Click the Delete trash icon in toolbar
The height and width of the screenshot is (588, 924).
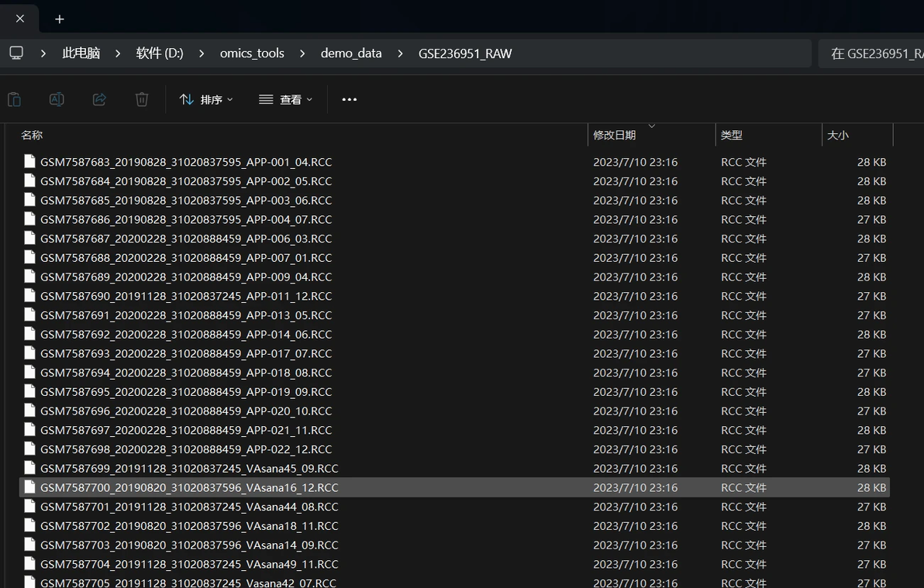click(x=141, y=100)
